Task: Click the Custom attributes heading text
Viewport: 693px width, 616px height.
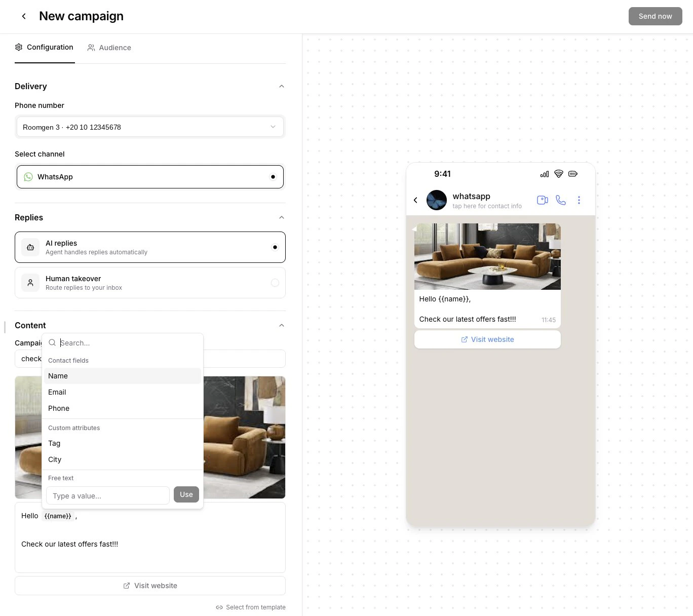Action: tap(74, 428)
